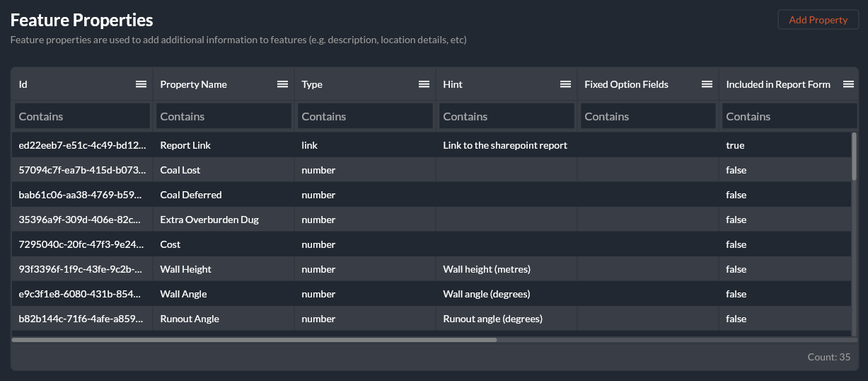
Task: Focus the Hint column filter input
Action: click(507, 116)
